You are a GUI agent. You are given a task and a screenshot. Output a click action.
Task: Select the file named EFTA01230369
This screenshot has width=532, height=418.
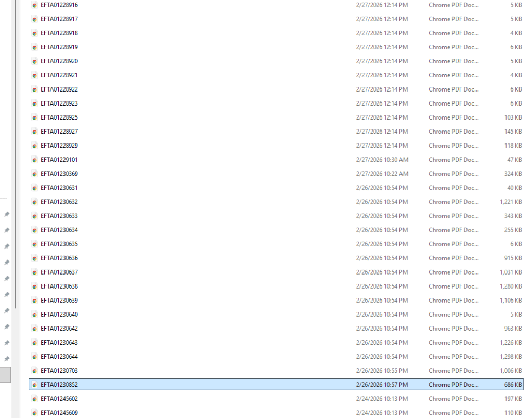59,174
